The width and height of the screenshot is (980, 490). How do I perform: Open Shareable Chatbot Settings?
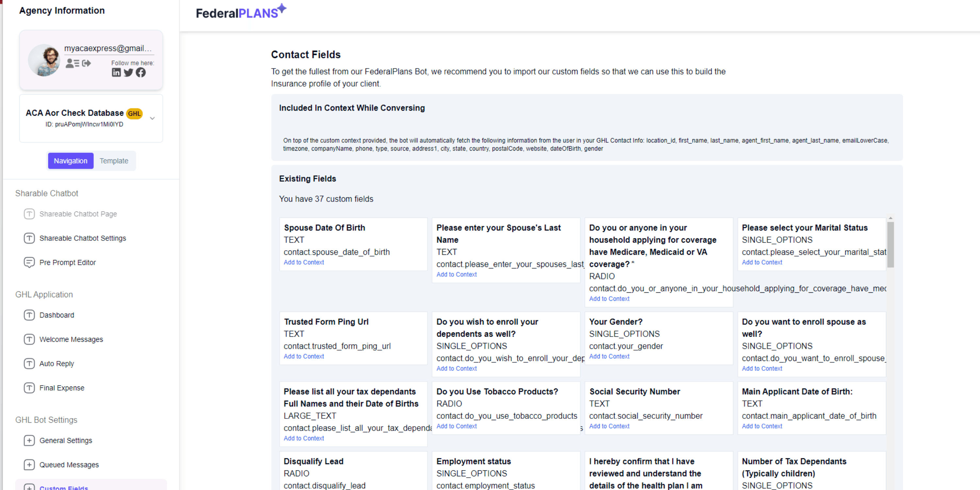pos(83,238)
